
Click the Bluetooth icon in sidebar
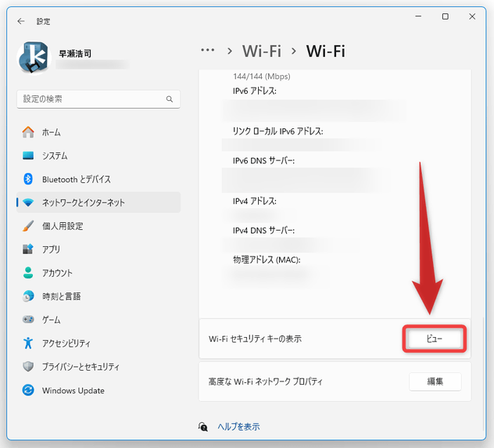tap(28, 179)
